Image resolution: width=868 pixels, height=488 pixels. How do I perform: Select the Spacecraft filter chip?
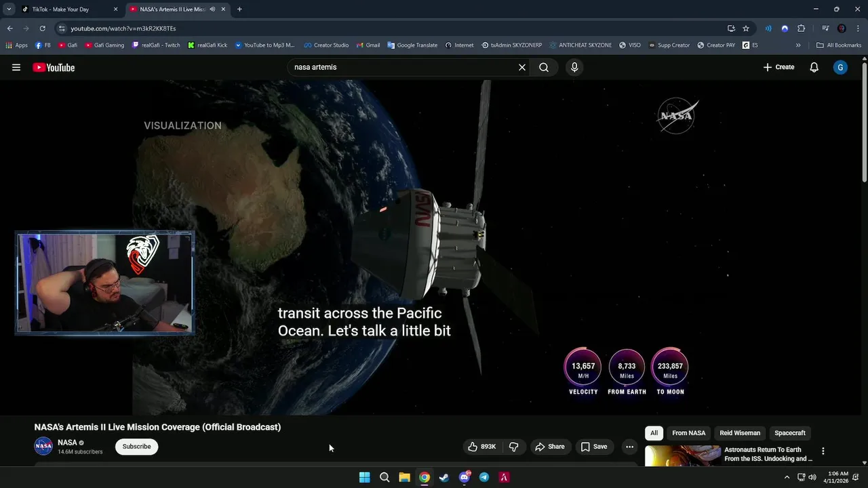(790, 433)
